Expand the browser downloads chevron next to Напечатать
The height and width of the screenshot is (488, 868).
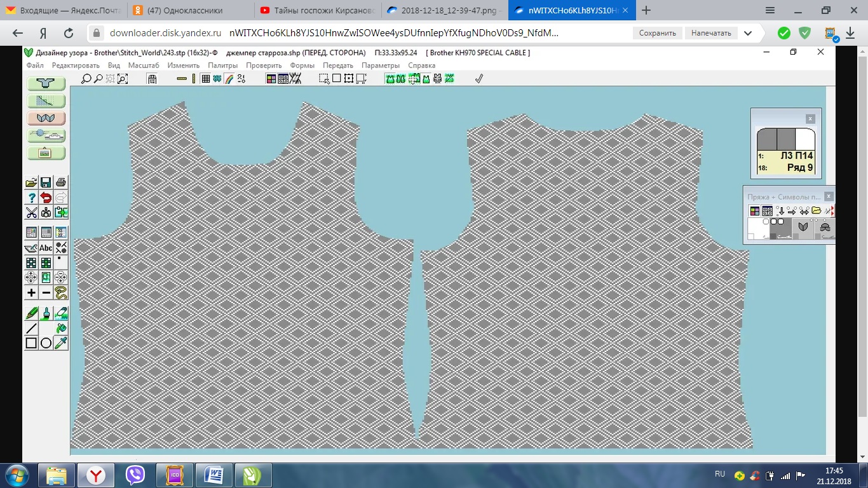748,33
